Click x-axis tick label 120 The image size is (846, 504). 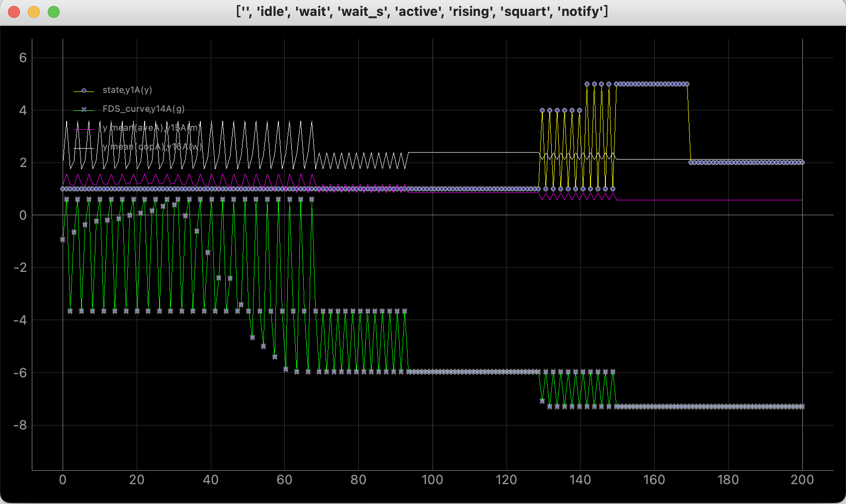pos(507,480)
